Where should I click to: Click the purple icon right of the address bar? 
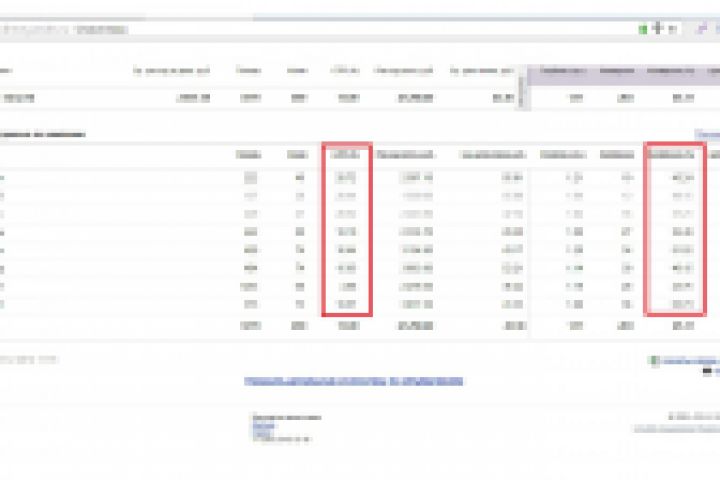coord(702,29)
